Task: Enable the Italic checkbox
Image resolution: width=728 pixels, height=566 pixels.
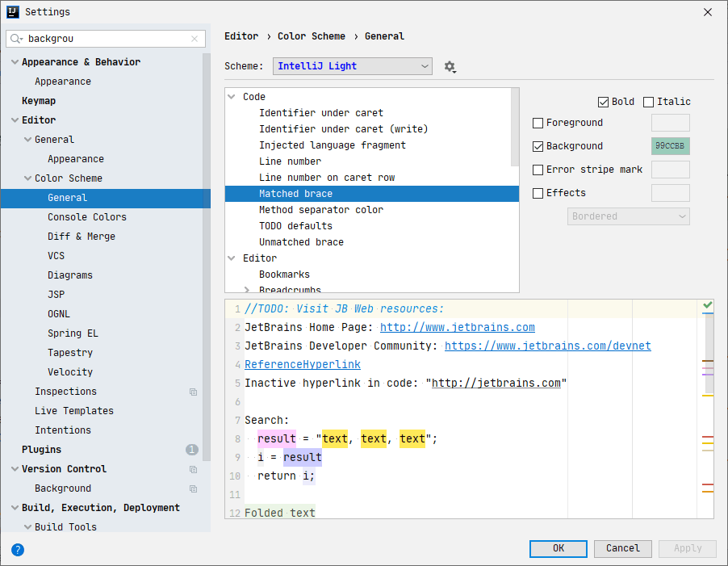Action: pos(648,102)
